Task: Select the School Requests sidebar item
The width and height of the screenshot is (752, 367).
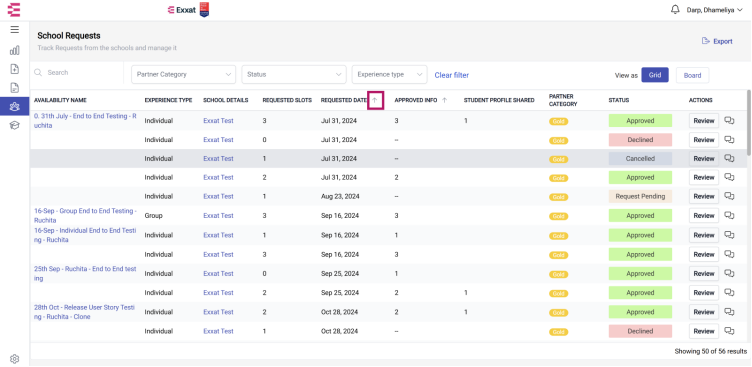Action: point(14,106)
